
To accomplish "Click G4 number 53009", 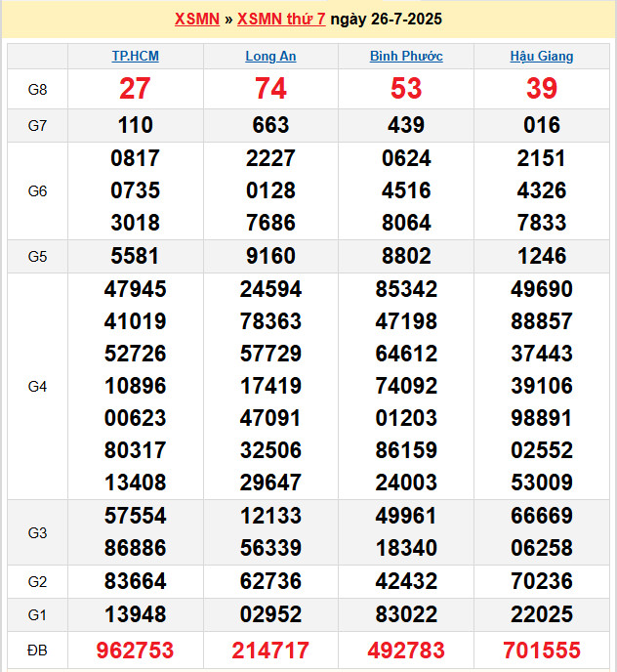I will pyautogui.click(x=542, y=483).
